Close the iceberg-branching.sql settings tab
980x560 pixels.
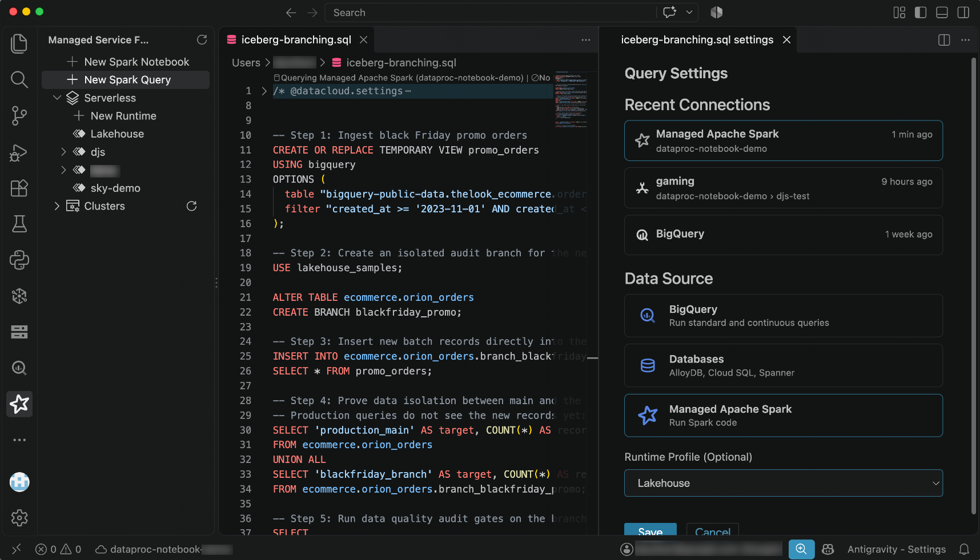coord(786,40)
